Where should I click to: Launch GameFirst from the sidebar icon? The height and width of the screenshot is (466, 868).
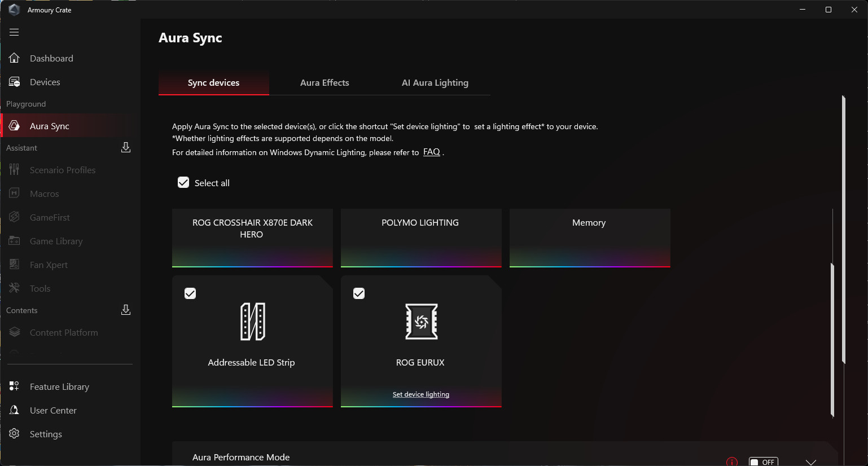tap(14, 217)
